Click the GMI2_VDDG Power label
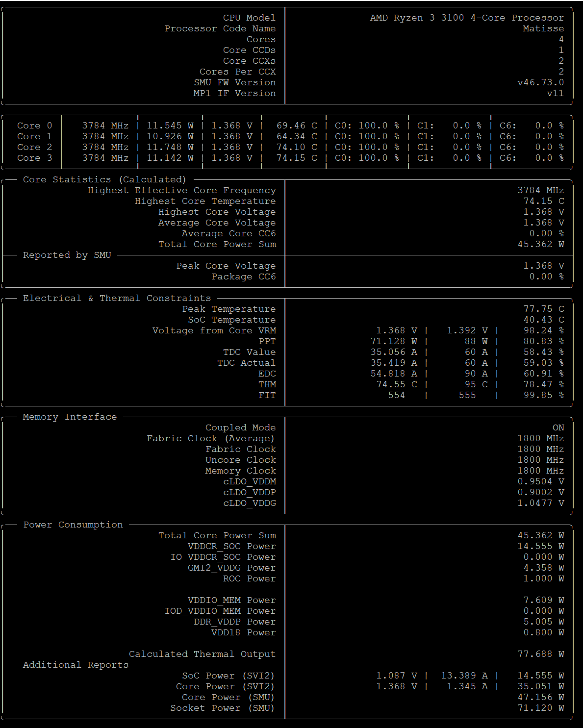 click(x=231, y=568)
